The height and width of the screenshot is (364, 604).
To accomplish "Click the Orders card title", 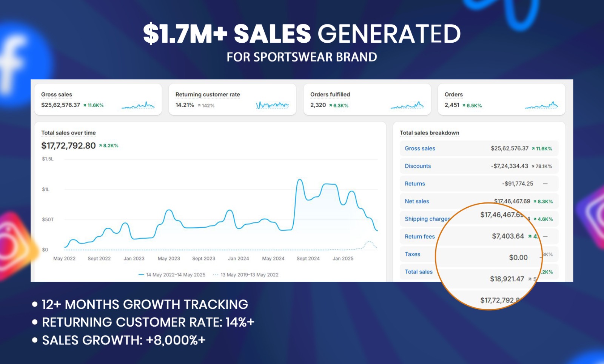I will (x=453, y=94).
